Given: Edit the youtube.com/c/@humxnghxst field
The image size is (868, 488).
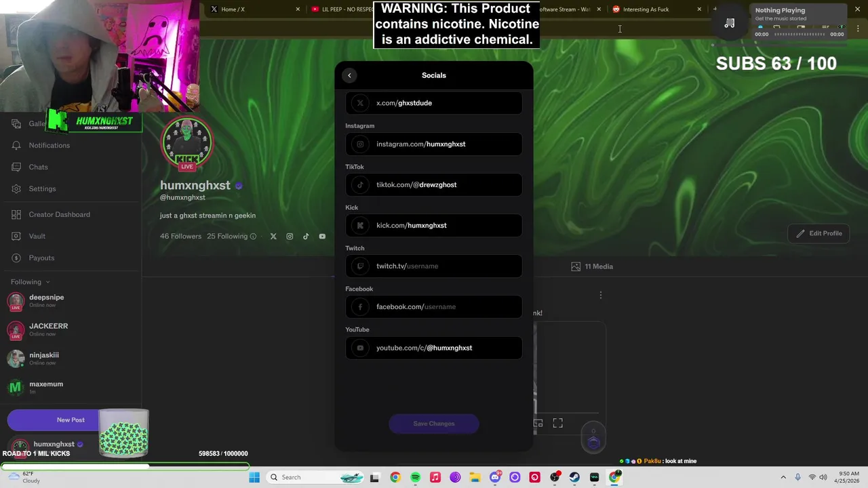Looking at the screenshot, I should tap(434, 348).
